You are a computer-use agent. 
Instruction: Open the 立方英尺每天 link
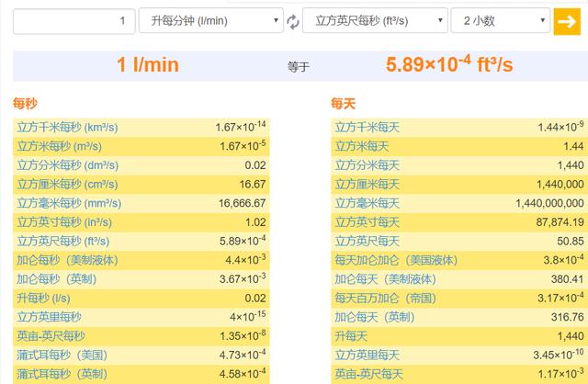(367, 241)
